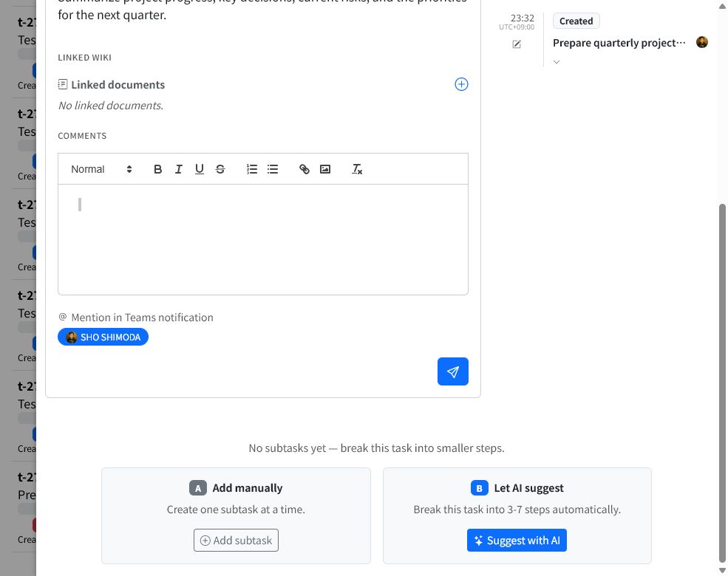Expand the Created activity entry chevron
728x576 pixels.
click(x=557, y=62)
